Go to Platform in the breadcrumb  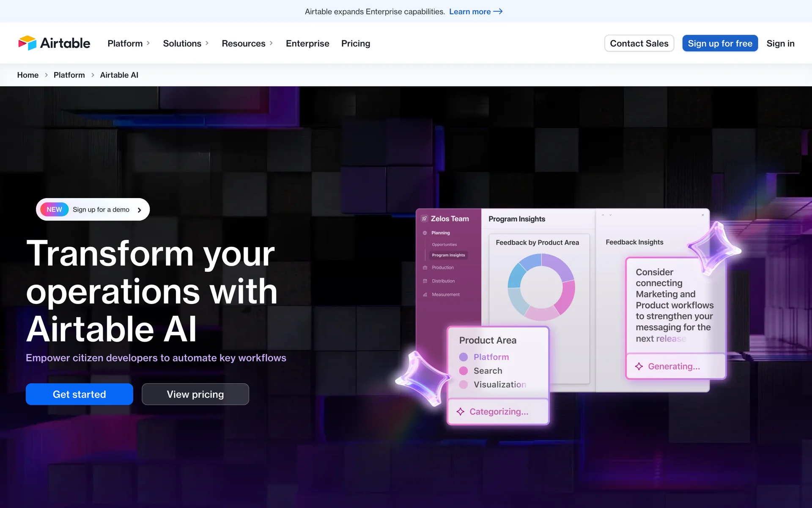click(x=69, y=75)
